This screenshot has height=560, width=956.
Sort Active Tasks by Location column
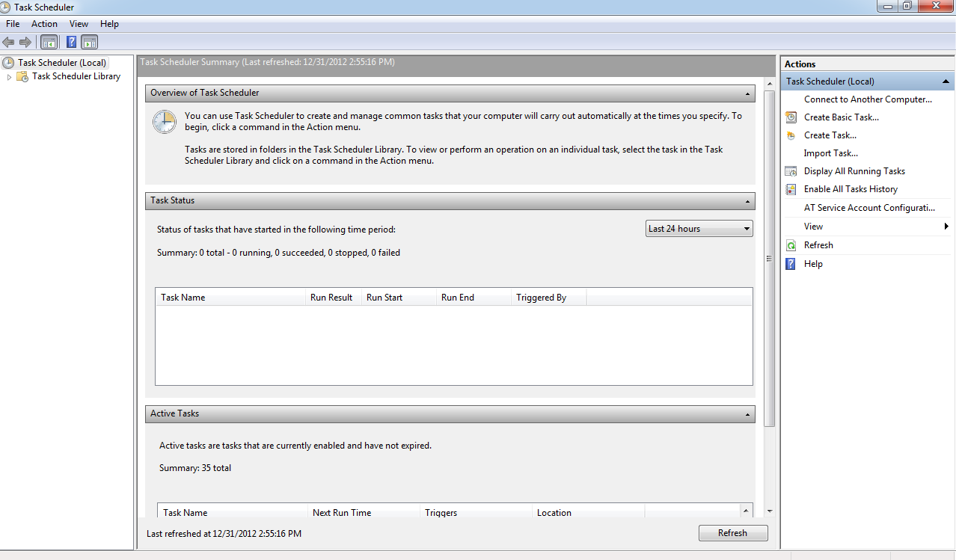(588, 513)
